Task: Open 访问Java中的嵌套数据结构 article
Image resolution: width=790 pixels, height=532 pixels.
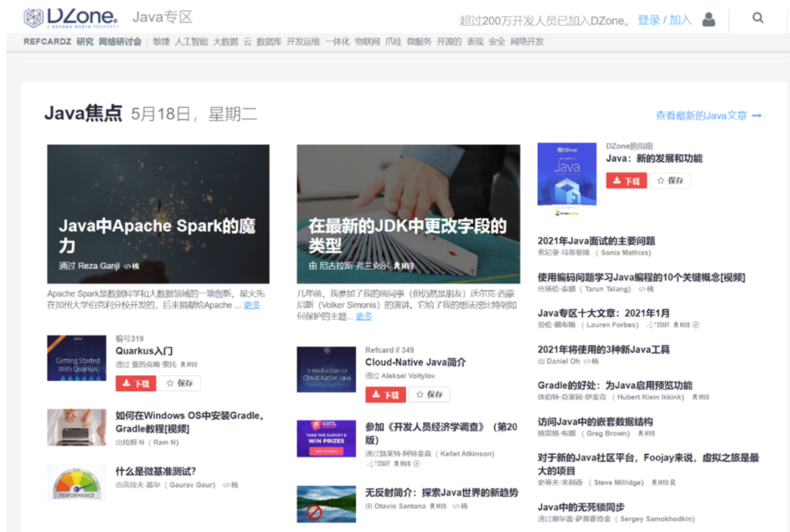Action: 595,421
